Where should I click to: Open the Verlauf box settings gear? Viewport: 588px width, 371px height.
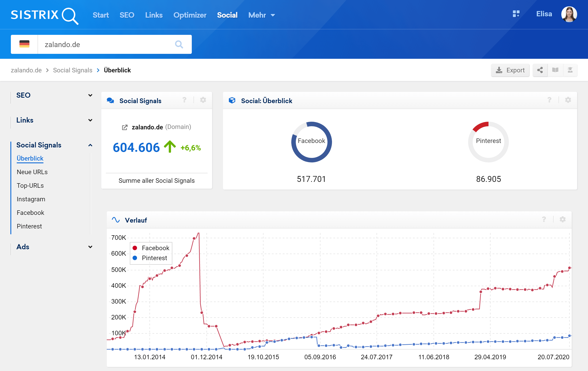point(562,219)
